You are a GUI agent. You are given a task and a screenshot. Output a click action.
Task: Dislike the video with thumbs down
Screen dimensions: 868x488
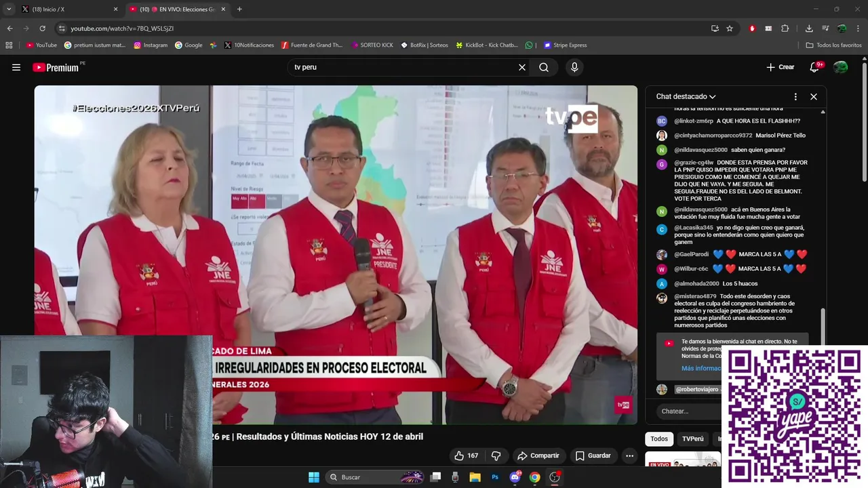(x=496, y=455)
